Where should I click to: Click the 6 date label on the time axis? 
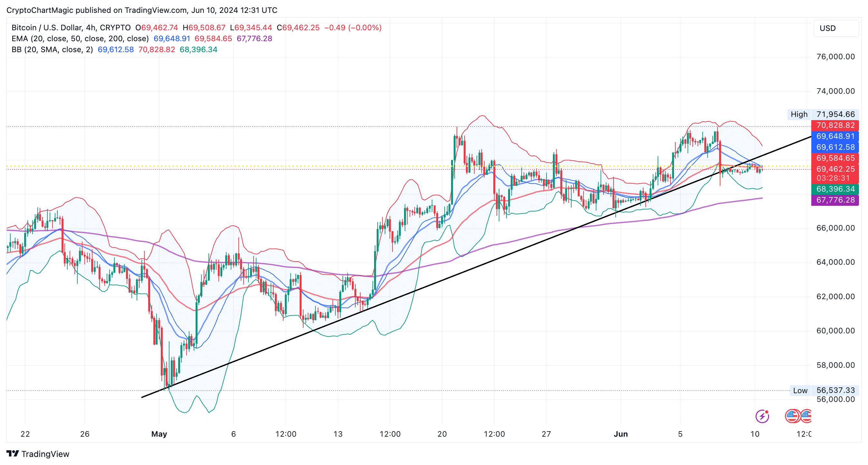234,434
